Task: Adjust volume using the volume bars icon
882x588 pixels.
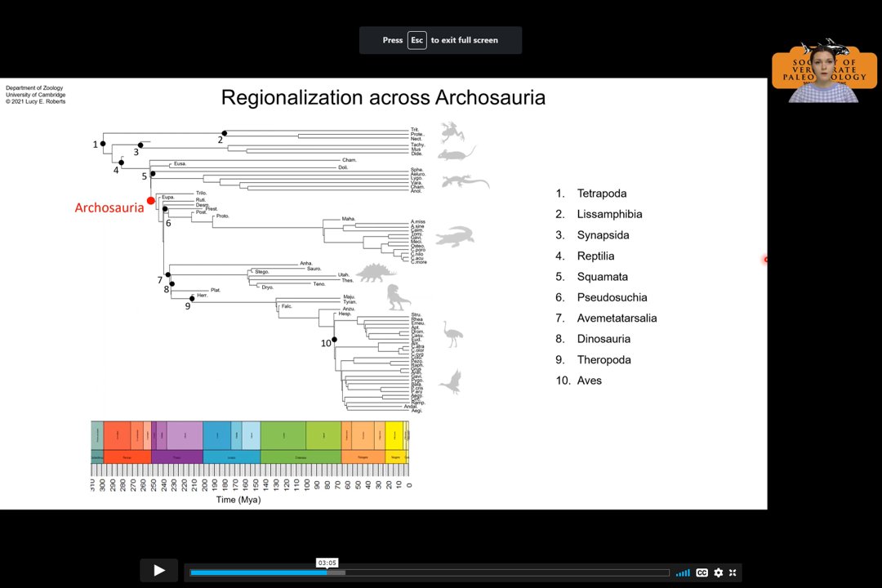Action: click(x=683, y=572)
